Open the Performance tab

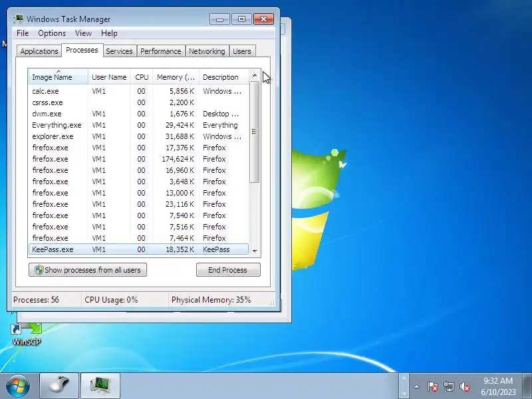tap(161, 51)
